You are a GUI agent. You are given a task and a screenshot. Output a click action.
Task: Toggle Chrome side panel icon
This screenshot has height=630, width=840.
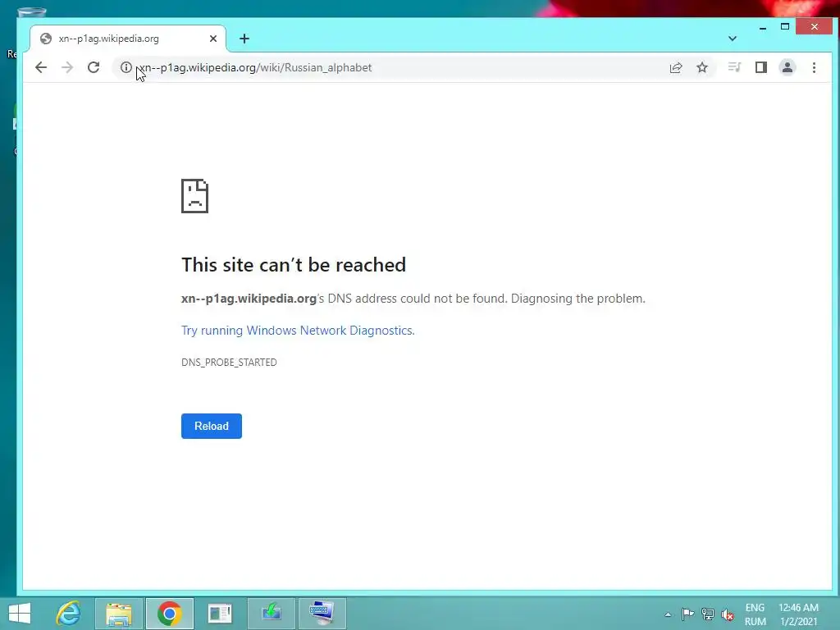click(x=761, y=67)
